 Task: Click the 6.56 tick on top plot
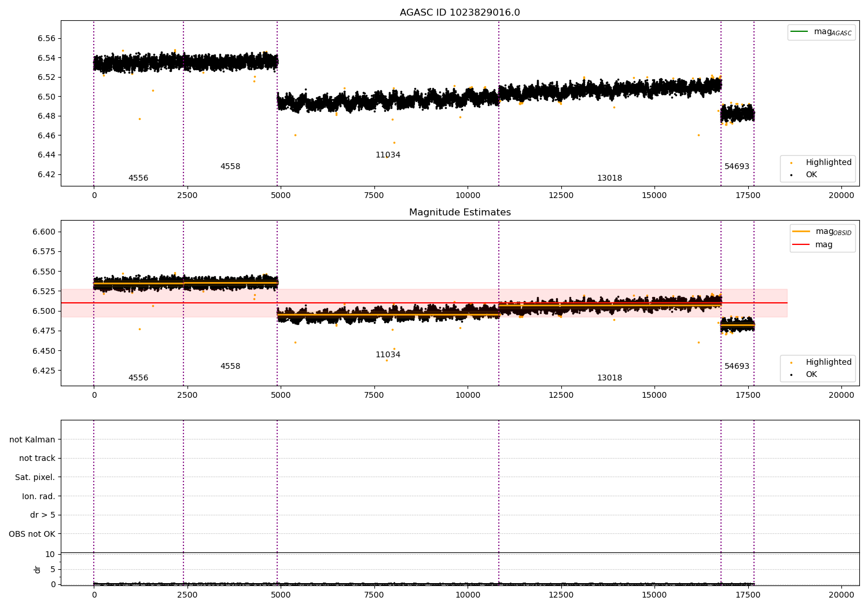(x=46, y=39)
